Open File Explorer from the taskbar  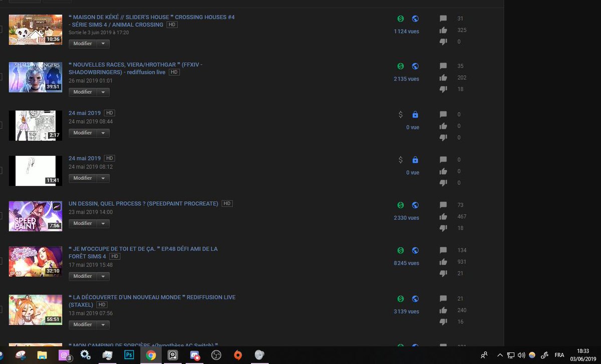[43, 355]
